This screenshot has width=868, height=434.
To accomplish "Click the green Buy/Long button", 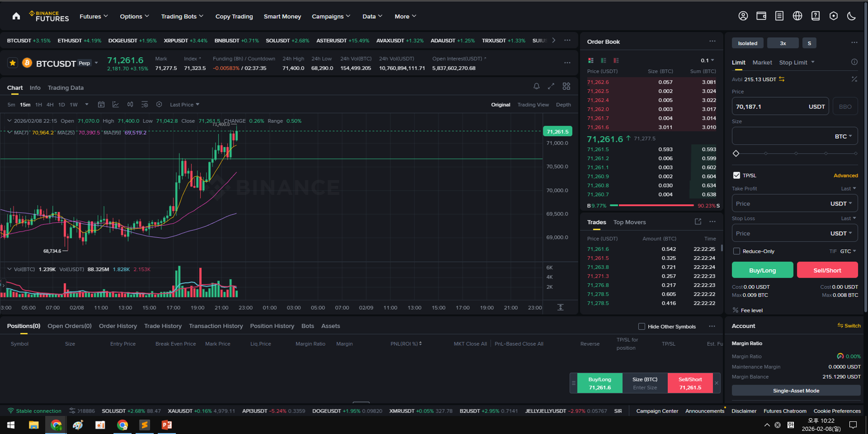I will click(762, 270).
